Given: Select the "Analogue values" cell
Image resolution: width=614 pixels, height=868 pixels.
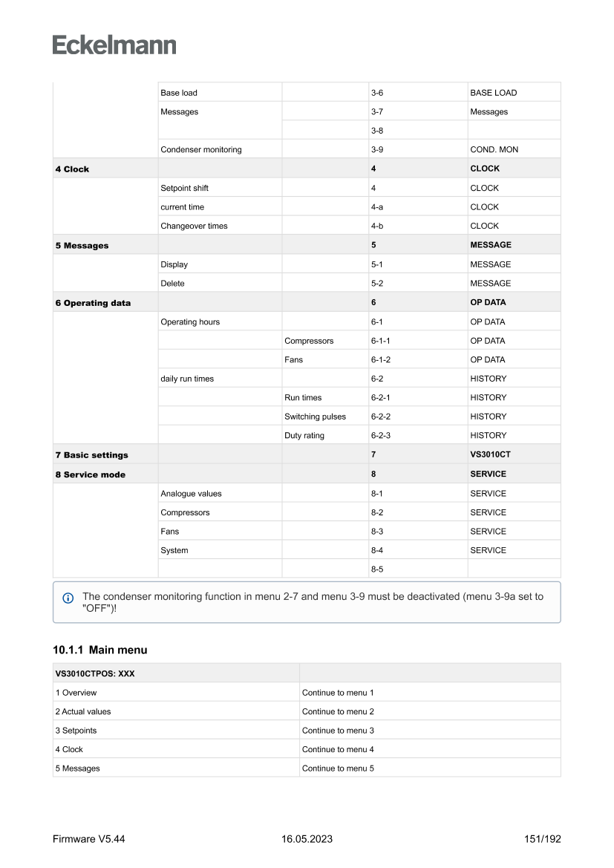Looking at the screenshot, I should (x=191, y=493).
